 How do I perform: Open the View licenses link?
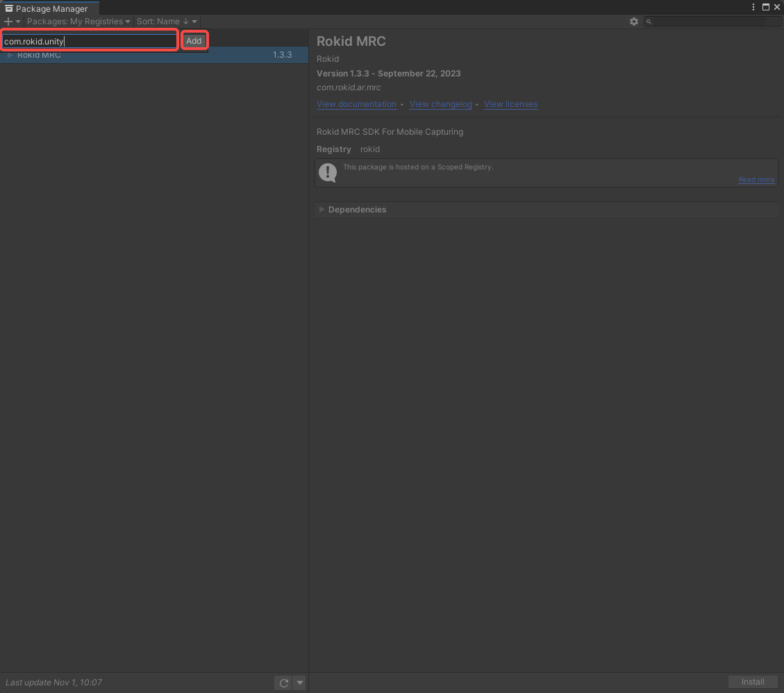pyautogui.click(x=510, y=104)
